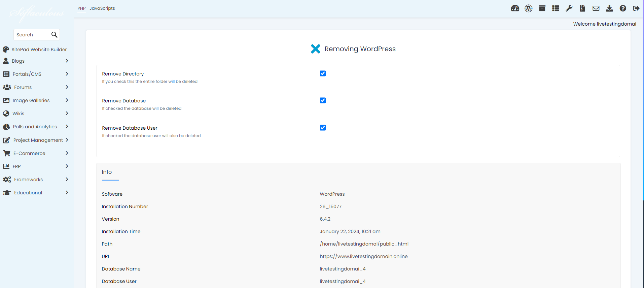Expand the Blogs category chevron
The height and width of the screenshot is (288, 644).
67,61
